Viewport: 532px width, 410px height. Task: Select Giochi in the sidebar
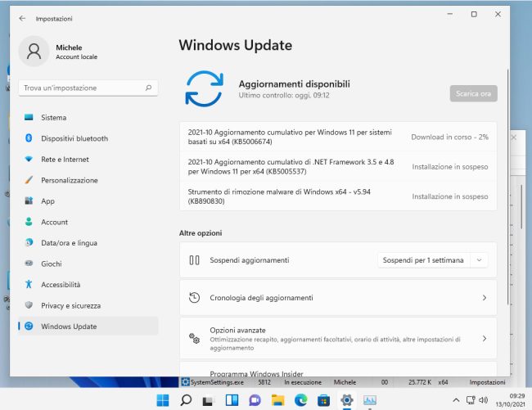51,264
